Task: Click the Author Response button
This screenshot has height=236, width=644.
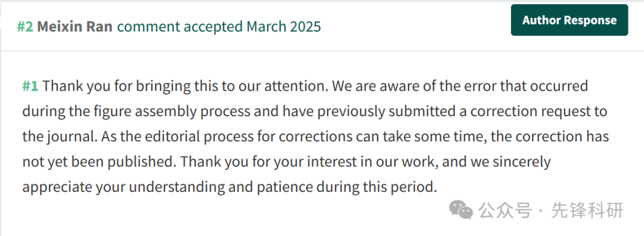Action: click(569, 20)
